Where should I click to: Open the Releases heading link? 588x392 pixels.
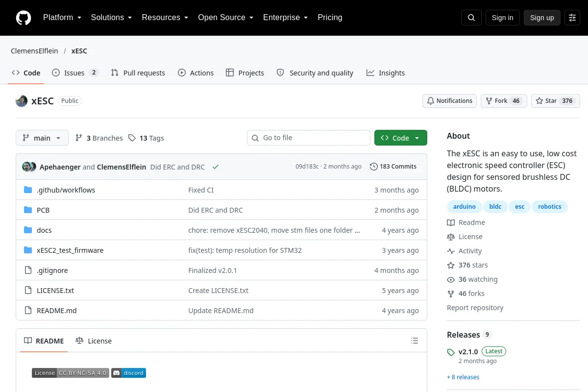[x=469, y=335]
